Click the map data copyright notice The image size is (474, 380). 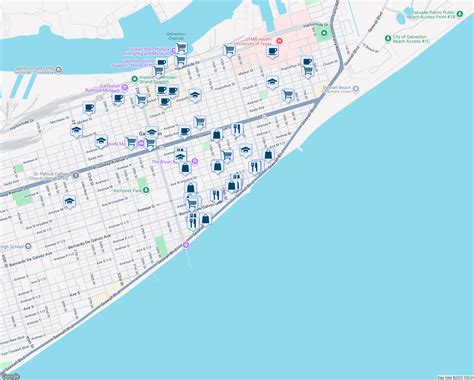click(x=455, y=378)
